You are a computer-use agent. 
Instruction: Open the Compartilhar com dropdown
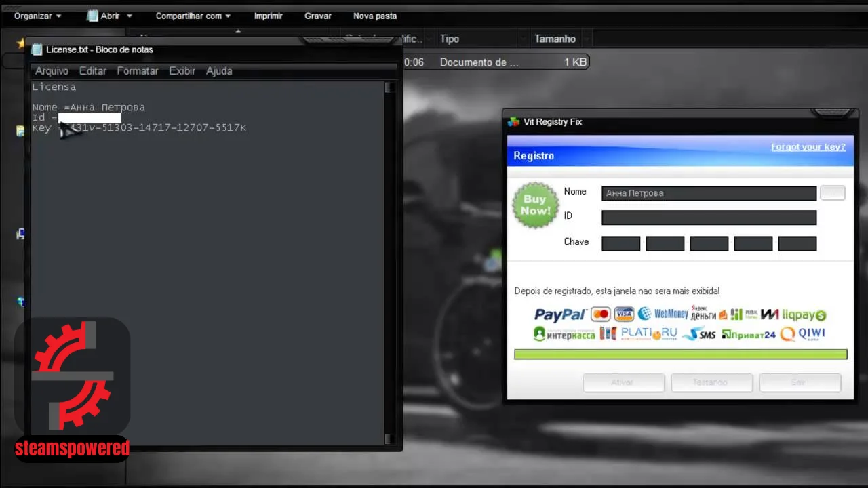click(x=193, y=16)
